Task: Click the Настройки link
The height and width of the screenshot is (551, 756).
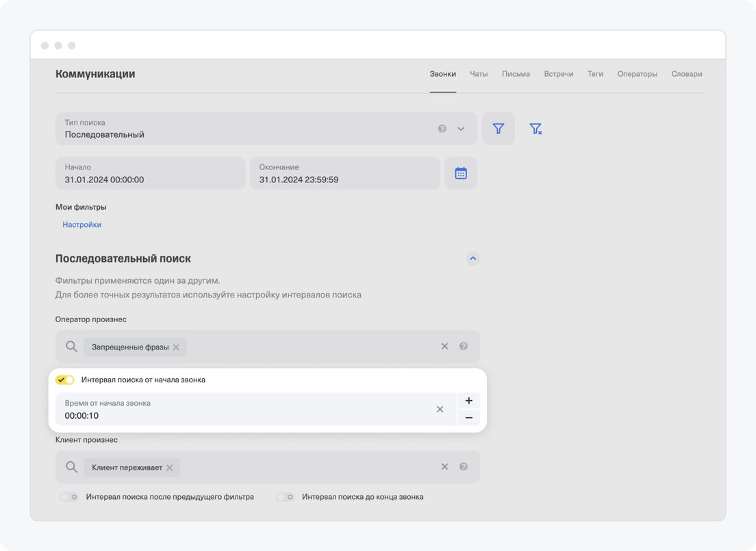Action: point(82,225)
